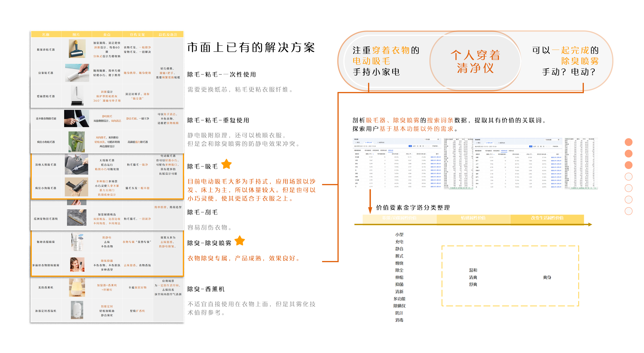
Task: Click the 卖点 table column header
Action: (107, 35)
